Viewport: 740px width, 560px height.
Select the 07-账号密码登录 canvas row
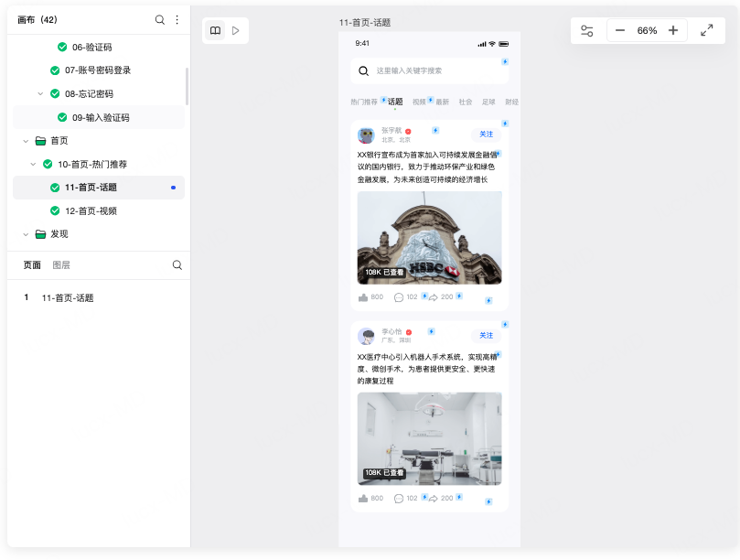[99, 70]
